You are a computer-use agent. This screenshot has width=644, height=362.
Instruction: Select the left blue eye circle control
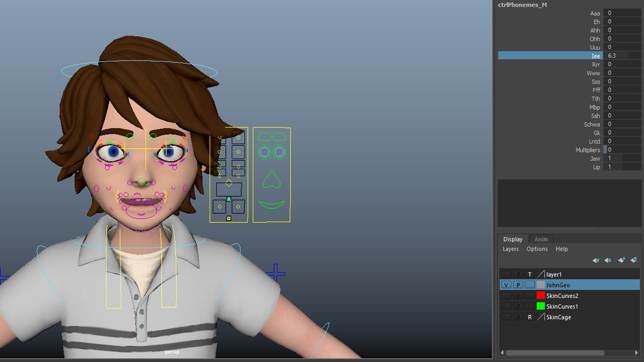264,152
